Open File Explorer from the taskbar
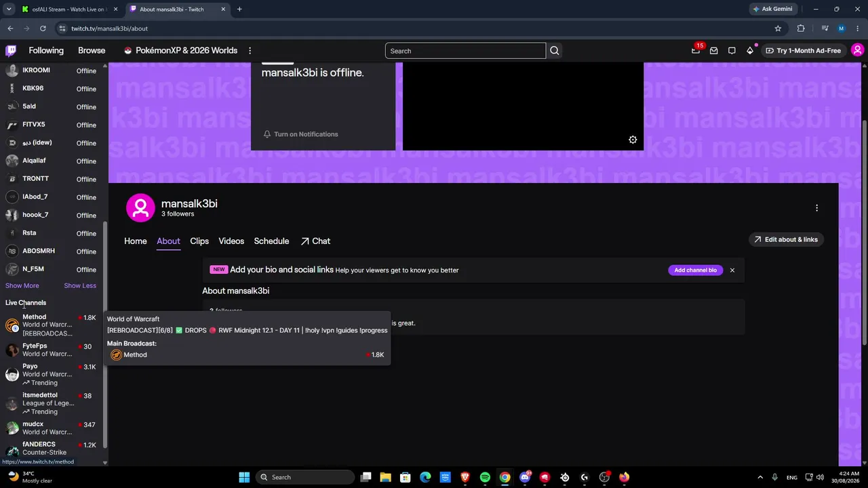This screenshot has height=488, width=868. coord(385,477)
